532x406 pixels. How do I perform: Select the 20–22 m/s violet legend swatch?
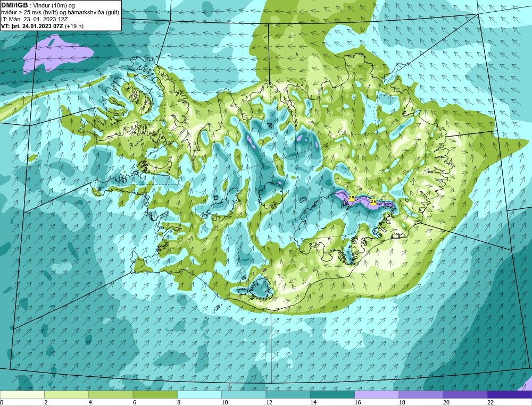point(465,395)
